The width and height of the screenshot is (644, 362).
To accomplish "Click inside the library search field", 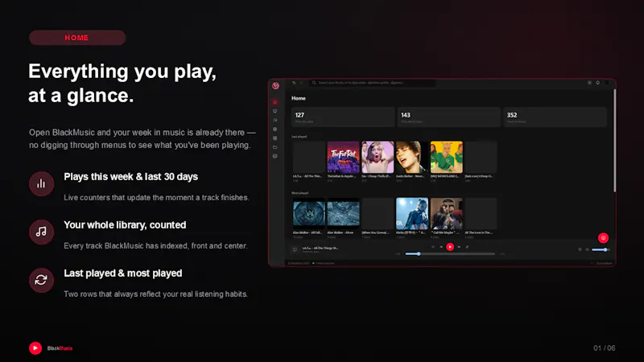I will pyautogui.click(x=373, y=83).
